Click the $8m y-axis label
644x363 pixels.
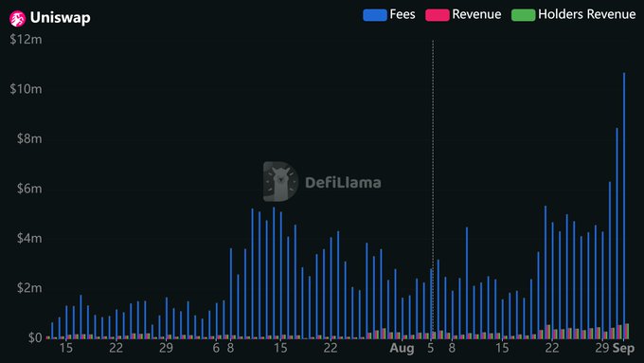pyautogui.click(x=29, y=138)
